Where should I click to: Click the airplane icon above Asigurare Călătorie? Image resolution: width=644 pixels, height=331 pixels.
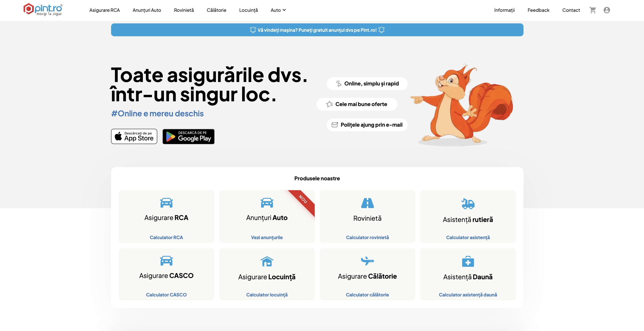point(367,261)
